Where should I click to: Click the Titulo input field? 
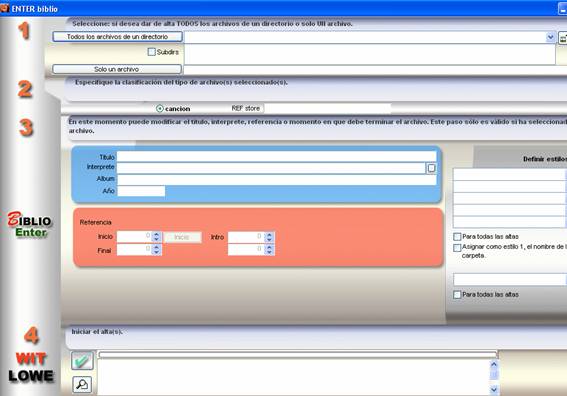[x=277, y=157]
